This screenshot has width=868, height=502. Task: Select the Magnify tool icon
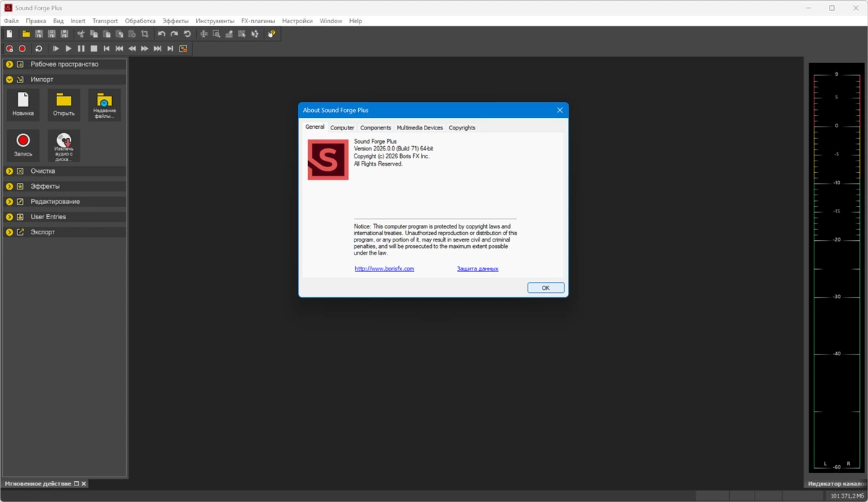[216, 34]
